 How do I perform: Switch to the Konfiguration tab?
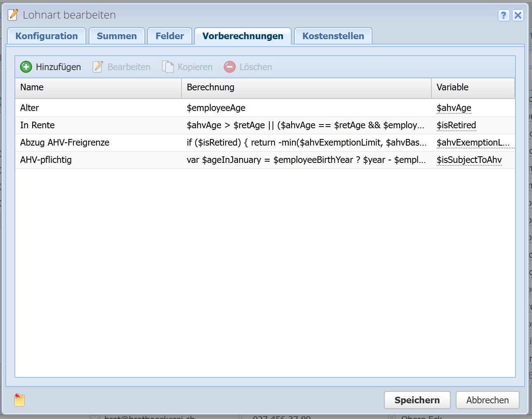[47, 36]
